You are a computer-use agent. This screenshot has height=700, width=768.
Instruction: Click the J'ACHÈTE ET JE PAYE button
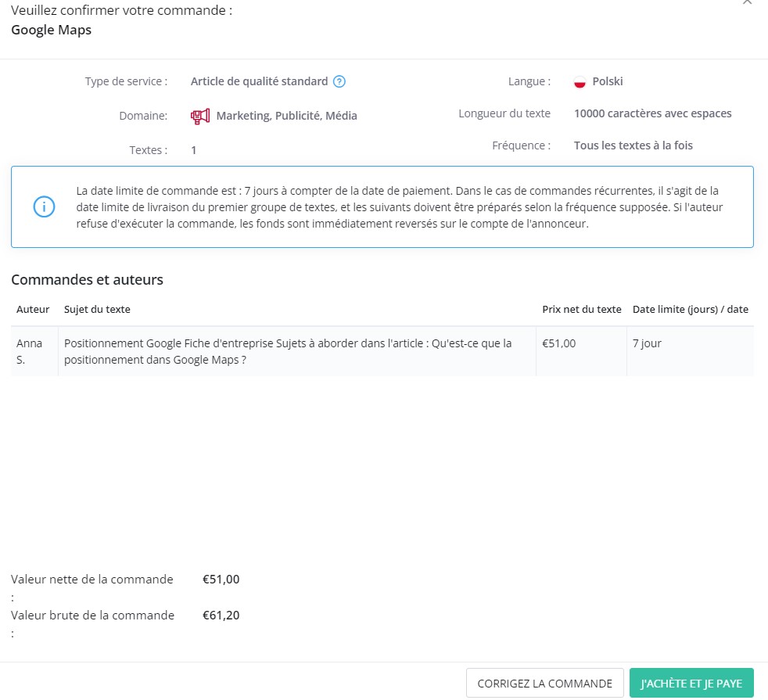[691, 683]
